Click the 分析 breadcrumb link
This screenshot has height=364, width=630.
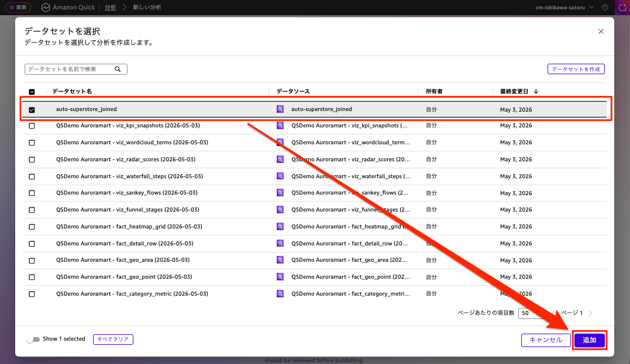(x=111, y=7)
